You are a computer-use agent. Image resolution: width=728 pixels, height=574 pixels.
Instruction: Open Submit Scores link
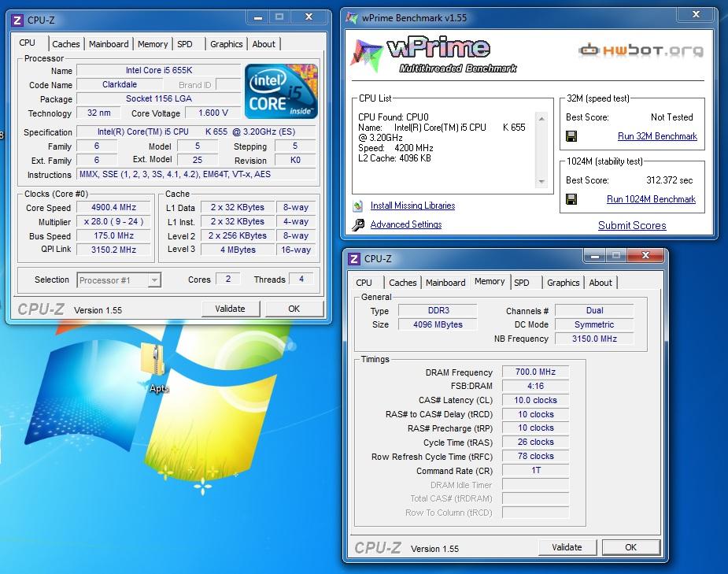(x=632, y=226)
